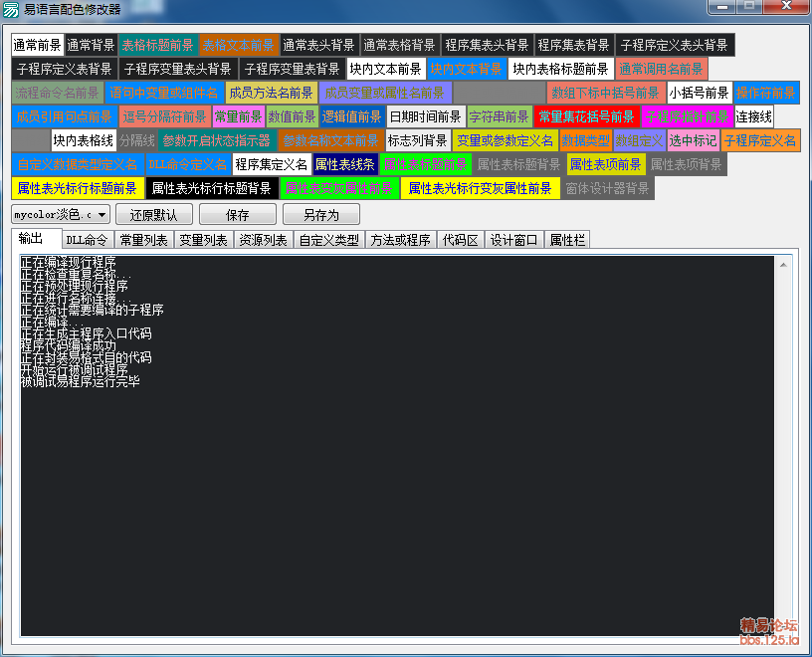Select the 子程序指针前景 color swatch
812x657 pixels.
pos(688,116)
